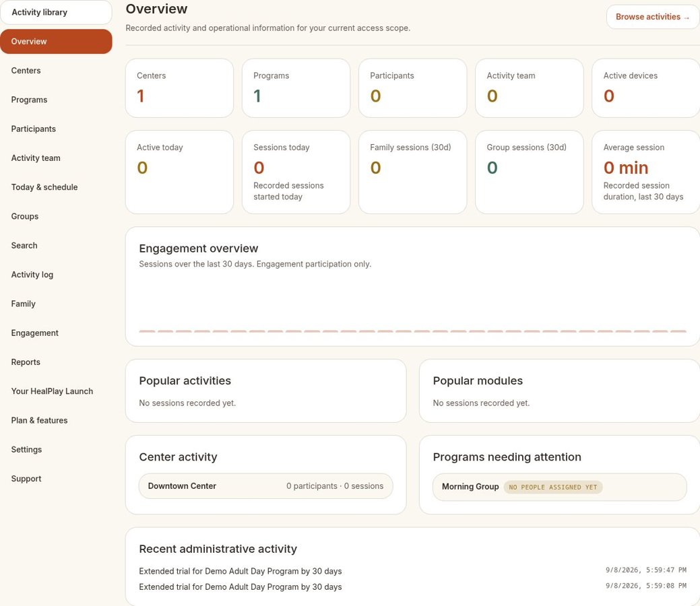Go to Centers in the sidebar

point(56,71)
